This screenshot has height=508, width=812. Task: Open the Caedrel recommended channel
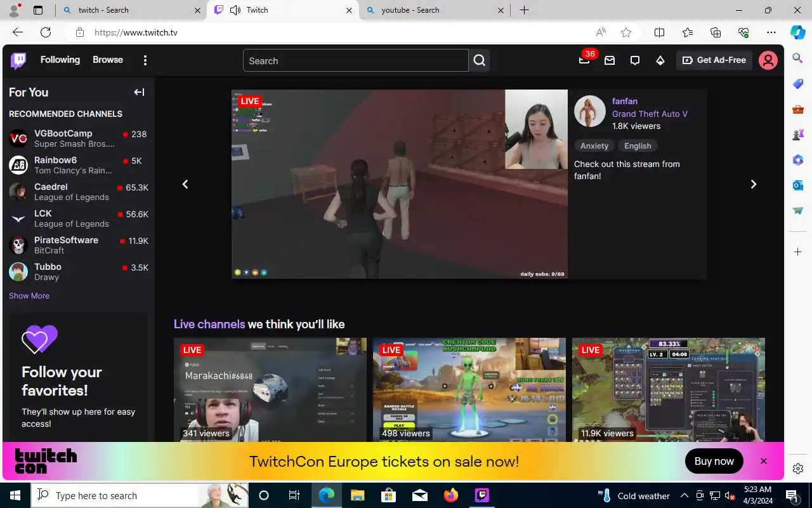(x=79, y=192)
